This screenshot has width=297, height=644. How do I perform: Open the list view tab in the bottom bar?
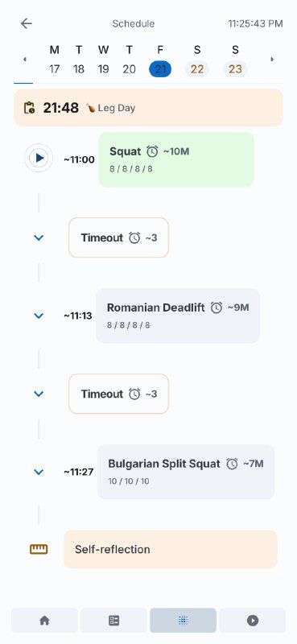(x=113, y=621)
